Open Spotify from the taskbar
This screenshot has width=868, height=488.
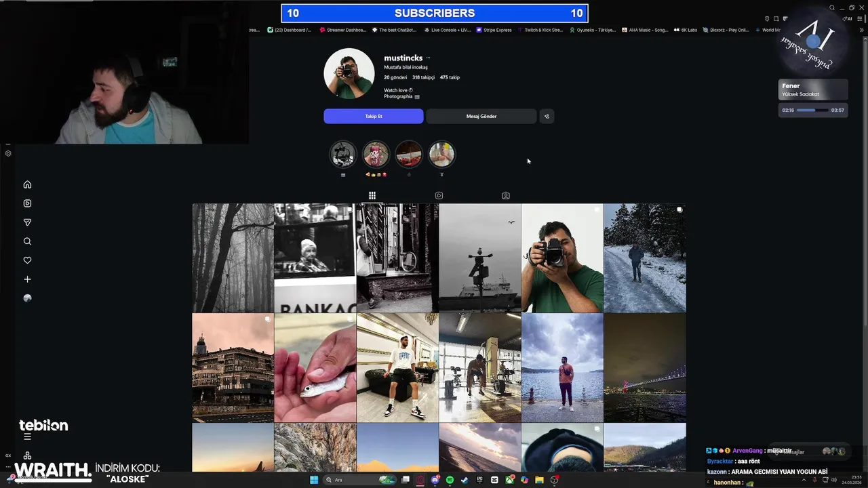[450, 480]
